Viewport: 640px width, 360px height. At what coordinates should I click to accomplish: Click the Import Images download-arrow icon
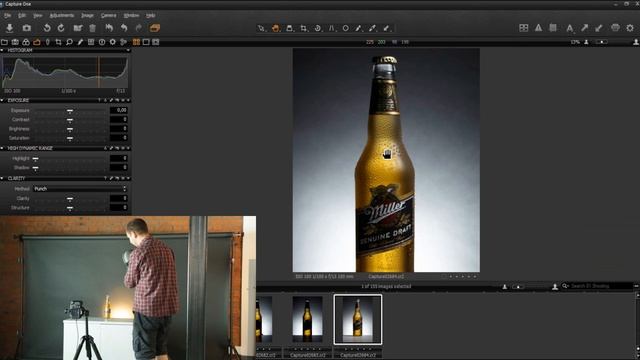pos(9,28)
